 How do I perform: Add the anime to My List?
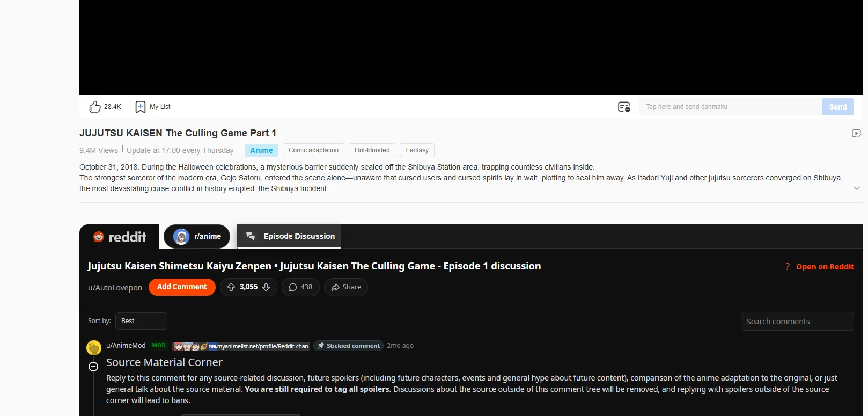point(153,107)
